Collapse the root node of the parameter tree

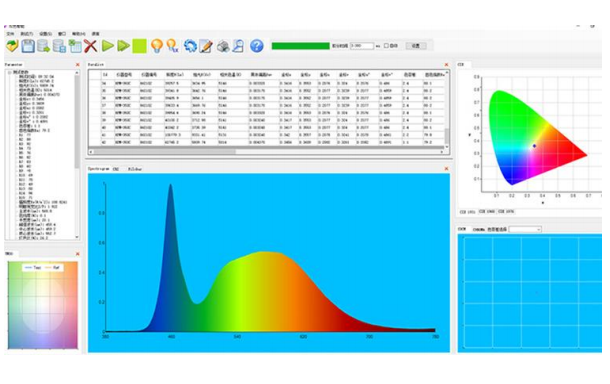(10, 72)
